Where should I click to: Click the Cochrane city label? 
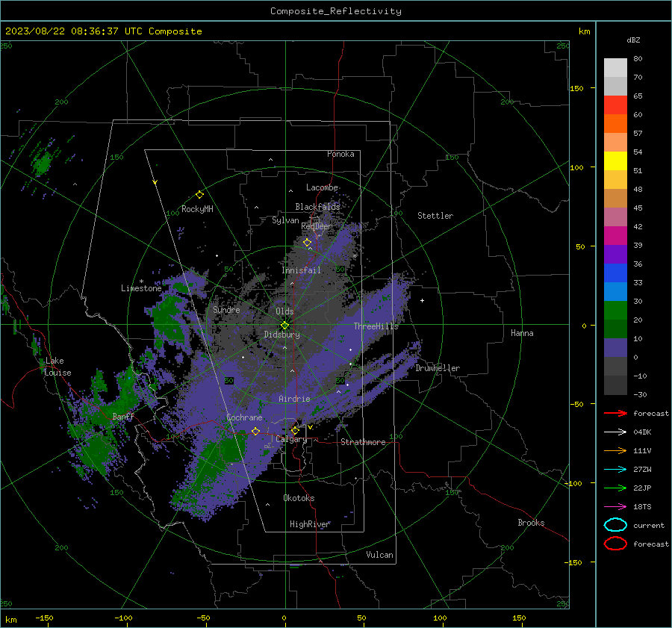(x=244, y=417)
